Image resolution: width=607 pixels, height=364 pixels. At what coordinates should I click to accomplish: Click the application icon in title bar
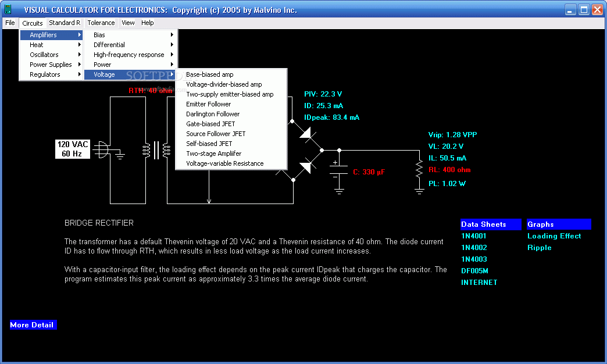point(8,9)
